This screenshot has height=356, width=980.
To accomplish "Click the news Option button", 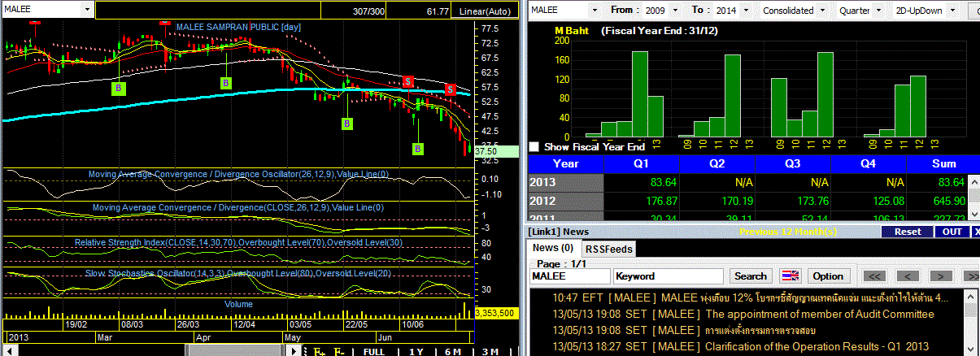I will (x=828, y=276).
